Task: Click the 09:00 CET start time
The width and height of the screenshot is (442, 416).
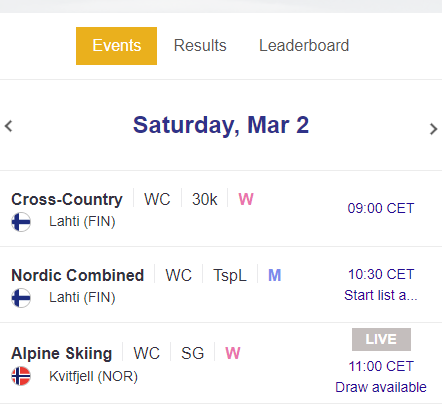Action: (381, 208)
